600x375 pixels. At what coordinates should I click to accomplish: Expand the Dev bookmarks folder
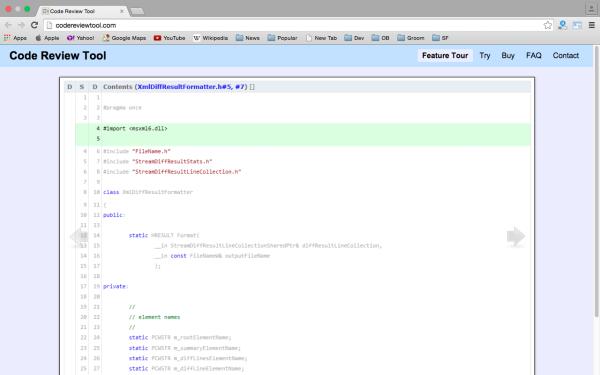[354, 38]
